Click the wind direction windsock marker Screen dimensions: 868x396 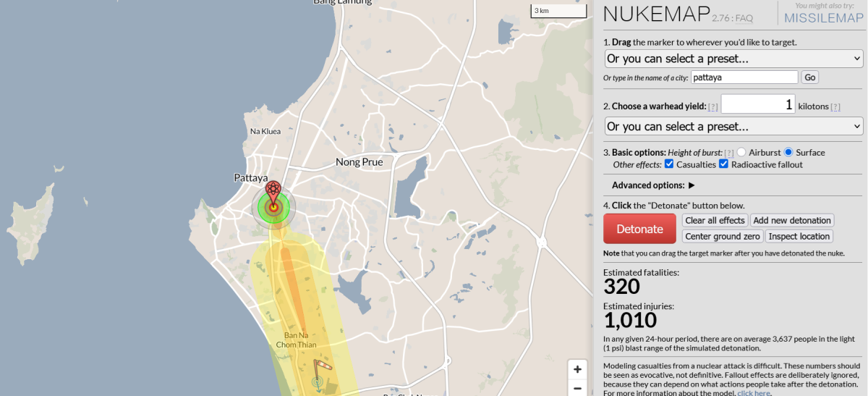325,365
